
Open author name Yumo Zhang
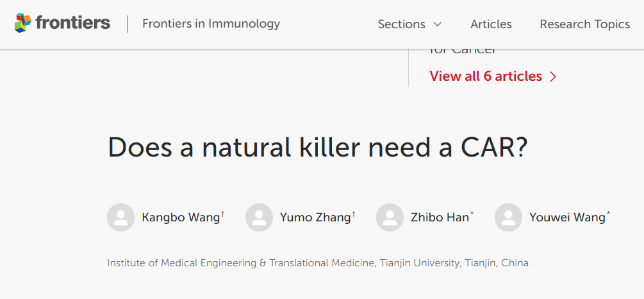pyautogui.click(x=315, y=218)
